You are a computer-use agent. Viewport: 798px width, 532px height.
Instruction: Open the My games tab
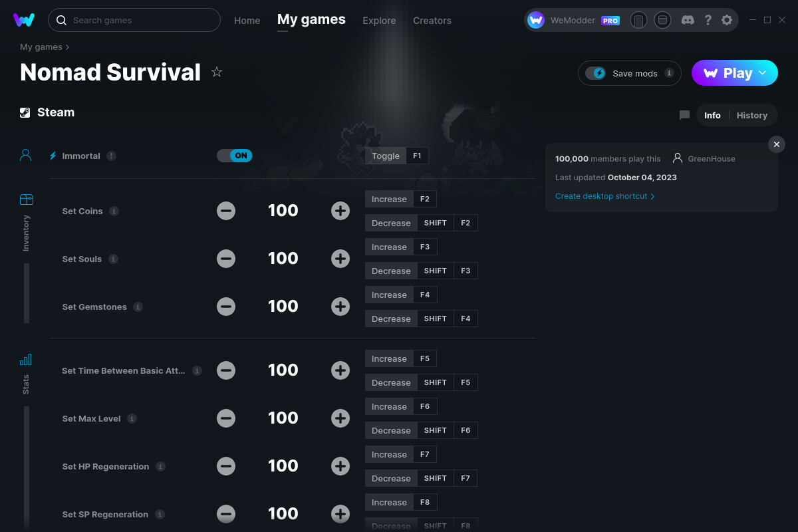(x=311, y=20)
